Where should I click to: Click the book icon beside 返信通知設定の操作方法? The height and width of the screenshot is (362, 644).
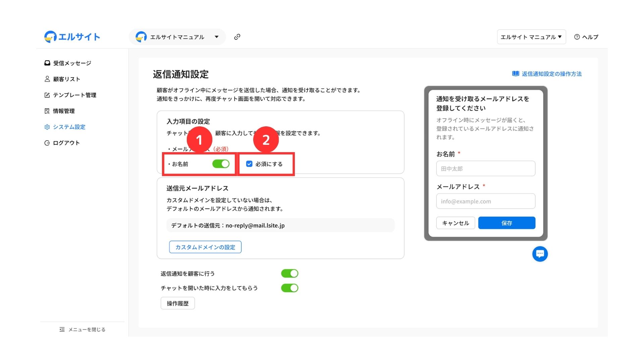tap(516, 74)
